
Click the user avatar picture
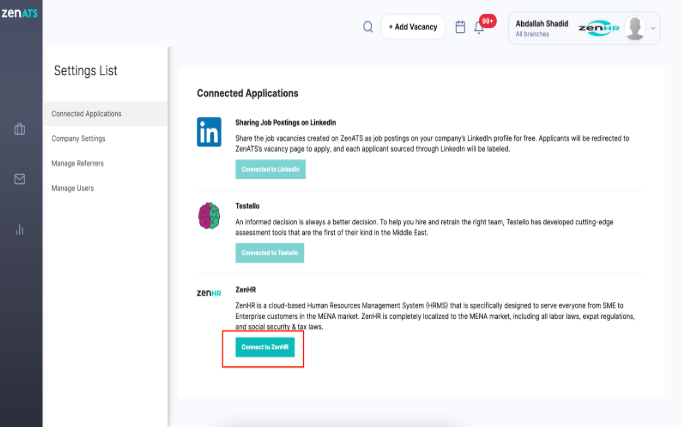pyautogui.click(x=635, y=28)
